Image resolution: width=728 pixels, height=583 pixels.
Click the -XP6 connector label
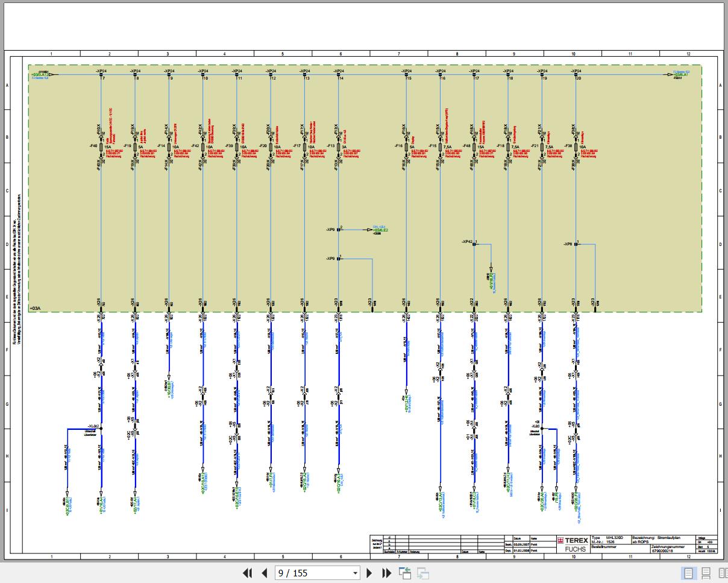(x=568, y=244)
